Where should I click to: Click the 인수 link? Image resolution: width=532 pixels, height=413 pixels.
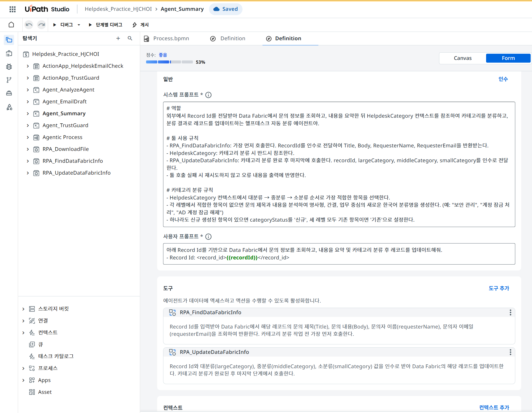coord(503,79)
